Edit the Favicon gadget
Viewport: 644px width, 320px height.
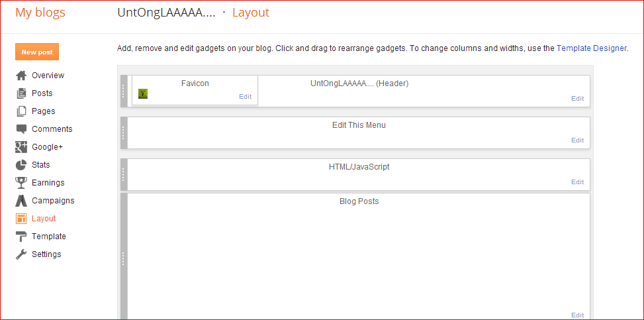pyautogui.click(x=245, y=97)
